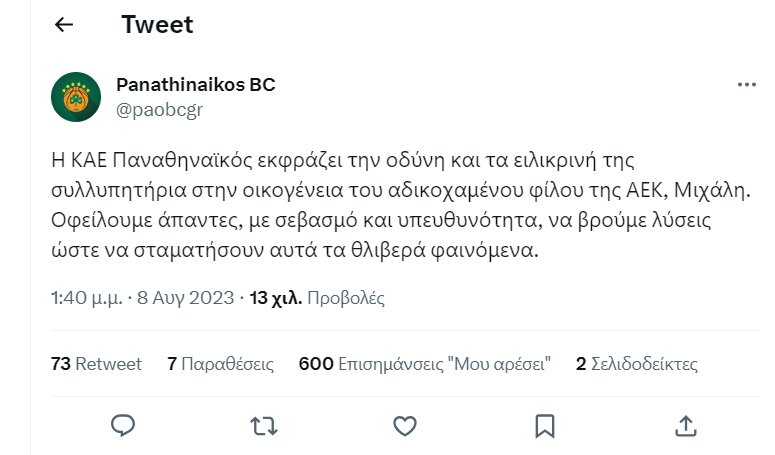Click the tweet's last line ending with φαινόμενα

pos(295,250)
